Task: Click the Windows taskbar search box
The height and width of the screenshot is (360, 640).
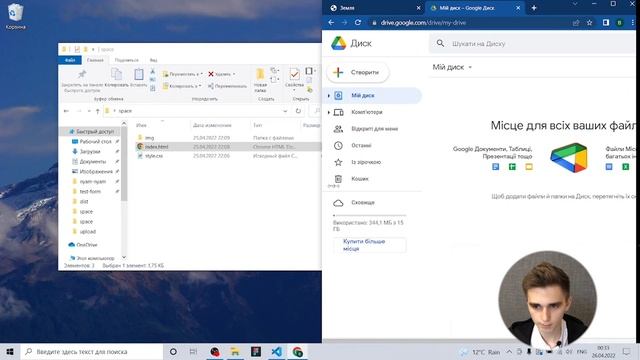Action: tap(92, 352)
